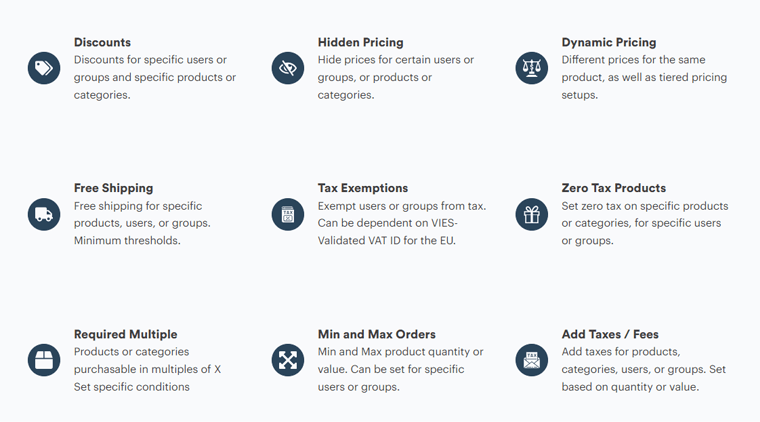Select the Add Taxes / Fees heading
The width and height of the screenshot is (760, 422).
coord(610,334)
